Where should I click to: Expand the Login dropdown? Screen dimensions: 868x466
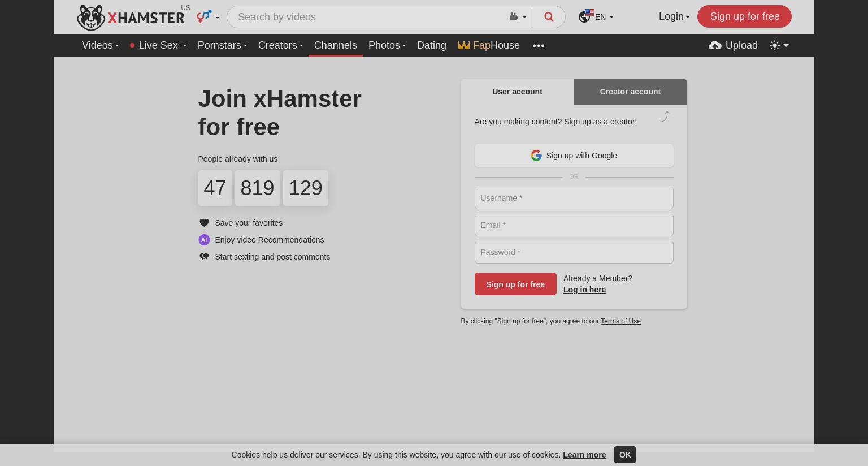674,16
